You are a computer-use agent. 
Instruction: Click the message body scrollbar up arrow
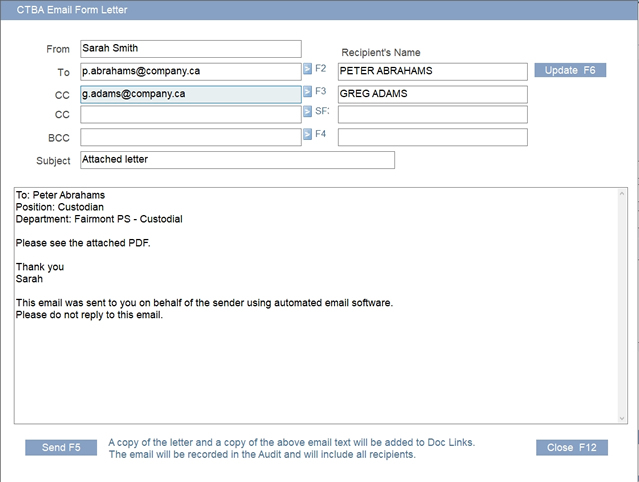tap(622, 193)
